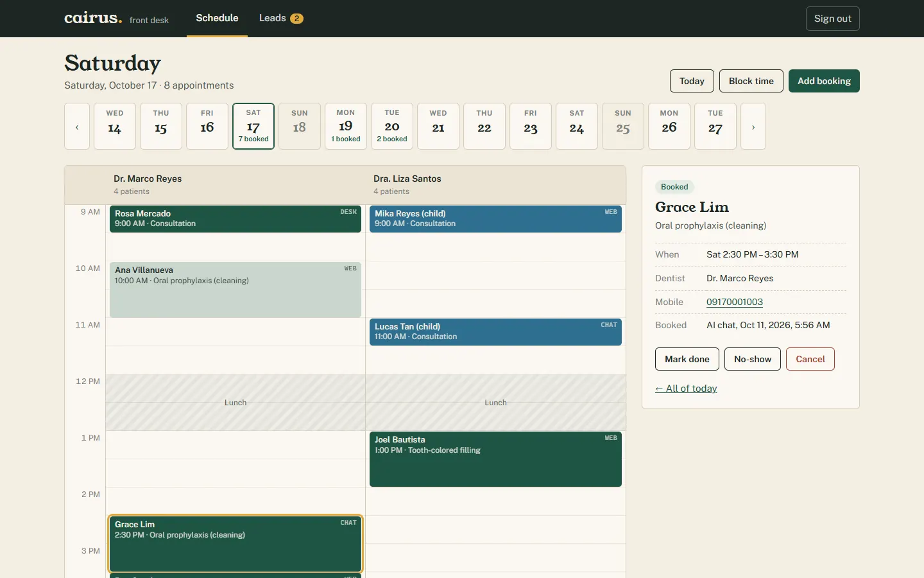
Task: Select Wednesday 14 in date strip
Action: point(115,127)
